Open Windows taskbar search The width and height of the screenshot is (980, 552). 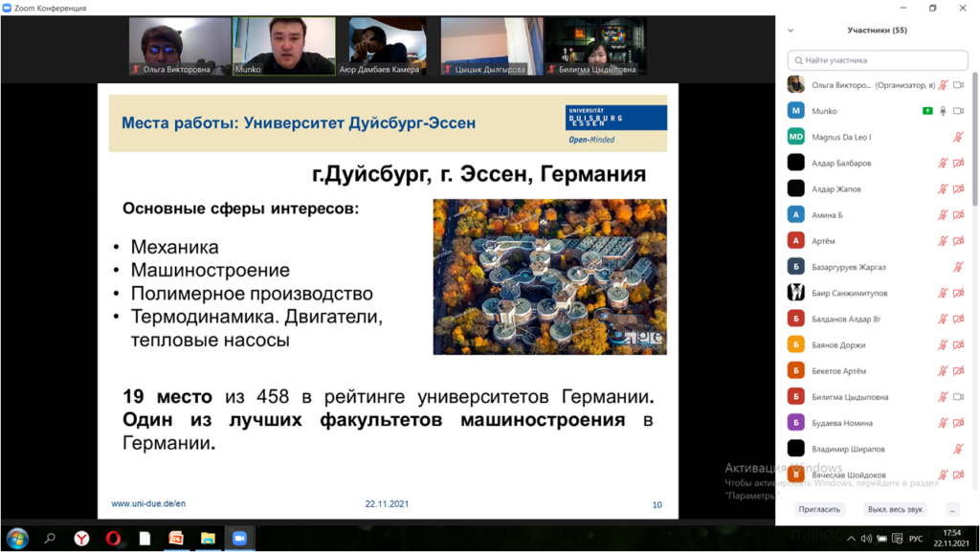(50, 539)
